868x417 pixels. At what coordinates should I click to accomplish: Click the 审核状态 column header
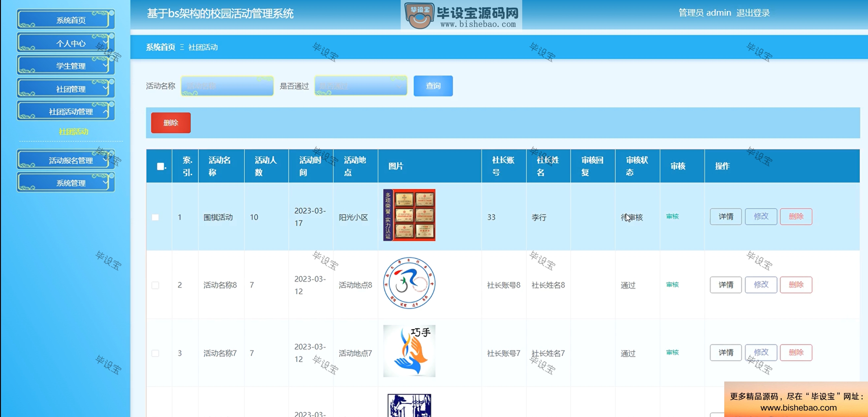[x=637, y=166]
